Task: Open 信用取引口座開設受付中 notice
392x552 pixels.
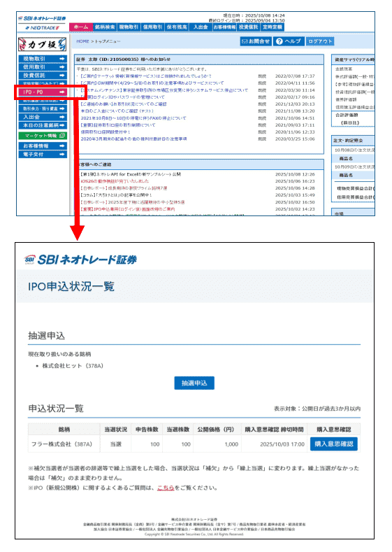Action: [x=106, y=132]
